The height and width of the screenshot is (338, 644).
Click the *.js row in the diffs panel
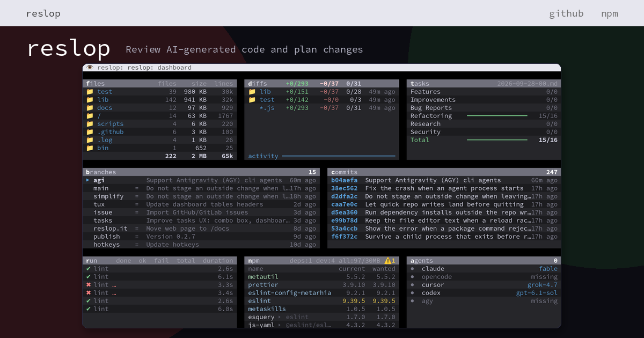pos(322,108)
